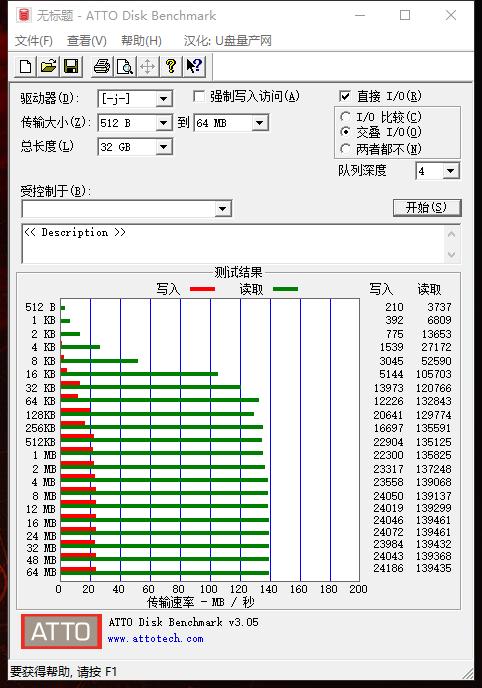This screenshot has width=482, height=688.
Task: Open the 64 MB maximum transfer size dropdown
Action: pyautogui.click(x=260, y=123)
